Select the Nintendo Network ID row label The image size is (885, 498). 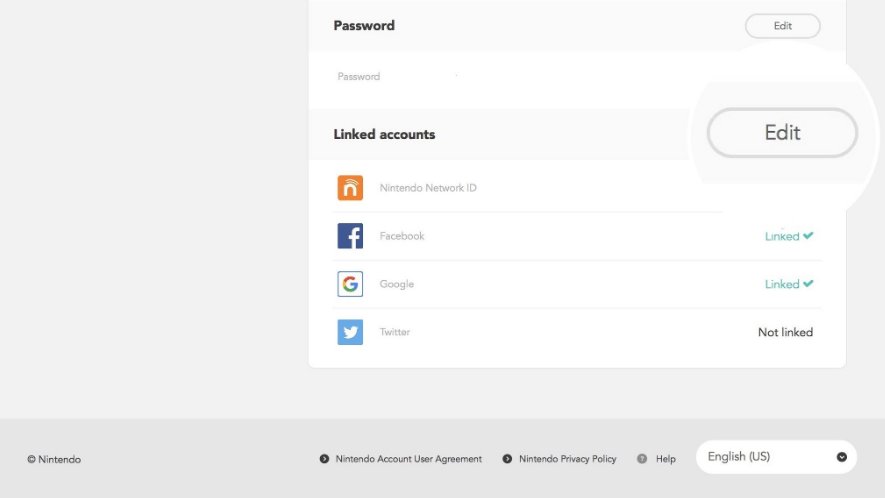[x=428, y=188]
